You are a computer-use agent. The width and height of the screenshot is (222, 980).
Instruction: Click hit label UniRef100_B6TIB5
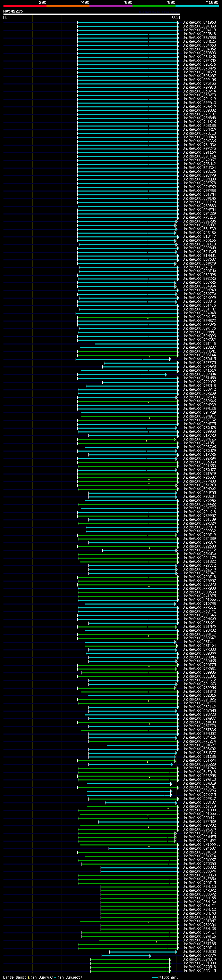click(199, 944)
